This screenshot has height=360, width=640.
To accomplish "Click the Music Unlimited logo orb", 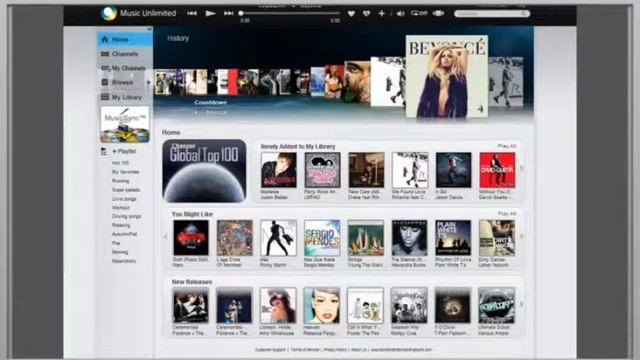I will [109, 13].
